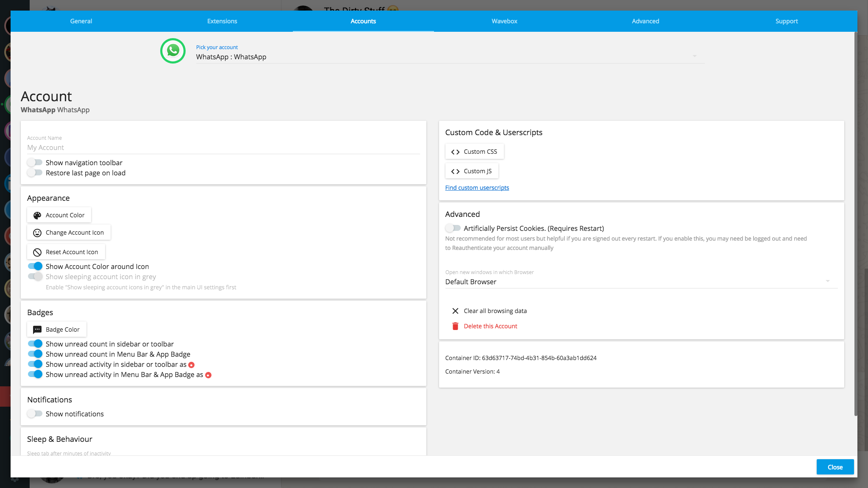This screenshot has height=488, width=868.
Task: Switch to the Extensions tab
Action: 222,21
